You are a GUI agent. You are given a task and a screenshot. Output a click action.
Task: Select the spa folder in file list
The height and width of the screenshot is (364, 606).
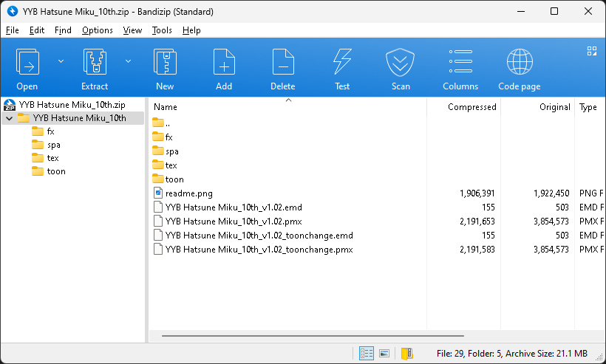pos(166,151)
